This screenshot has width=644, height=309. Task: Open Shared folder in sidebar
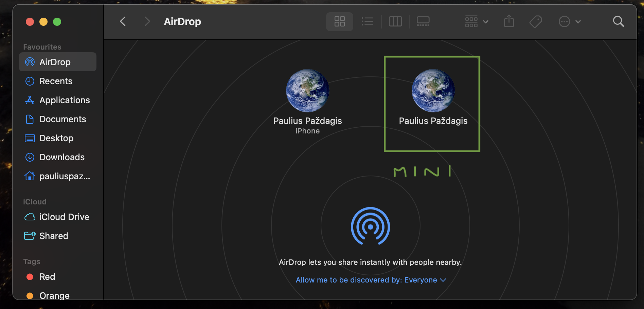(x=58, y=236)
